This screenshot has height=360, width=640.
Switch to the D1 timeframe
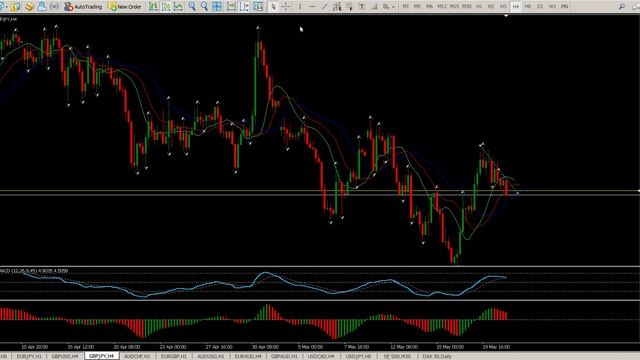point(540,7)
